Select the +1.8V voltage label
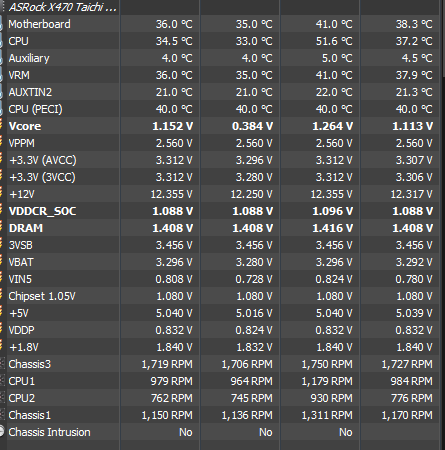The image size is (445, 450). coord(24,347)
